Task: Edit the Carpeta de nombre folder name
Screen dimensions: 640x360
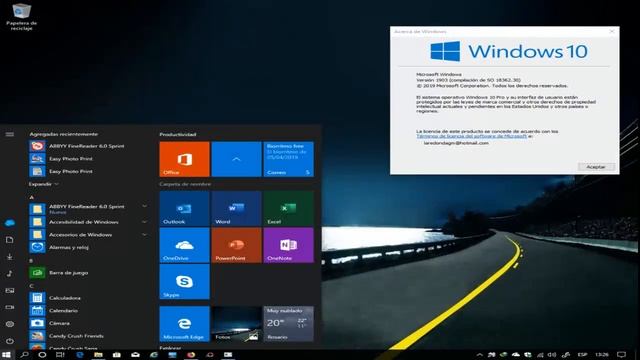Action: [185, 184]
